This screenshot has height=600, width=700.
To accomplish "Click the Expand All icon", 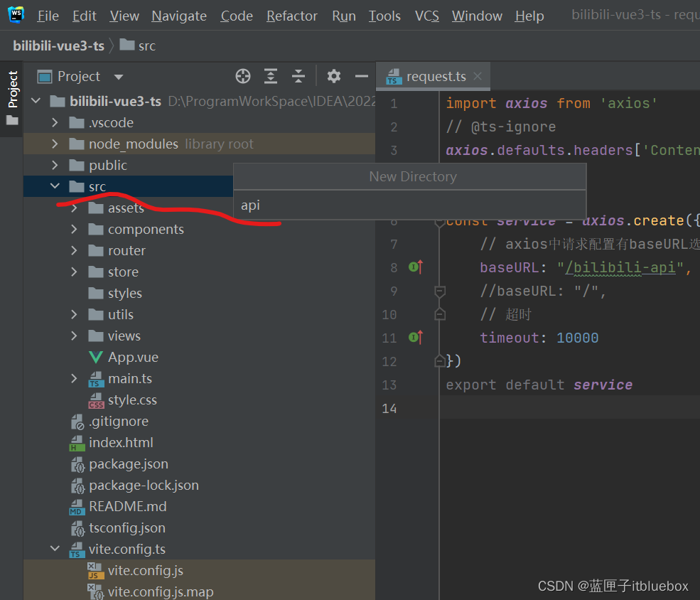I will (x=271, y=76).
